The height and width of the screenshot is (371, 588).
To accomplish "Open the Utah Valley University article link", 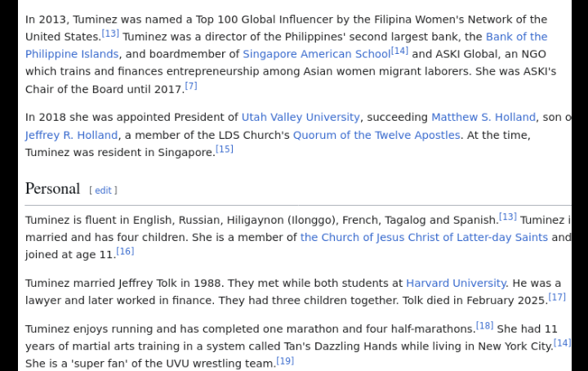I will click(301, 118).
